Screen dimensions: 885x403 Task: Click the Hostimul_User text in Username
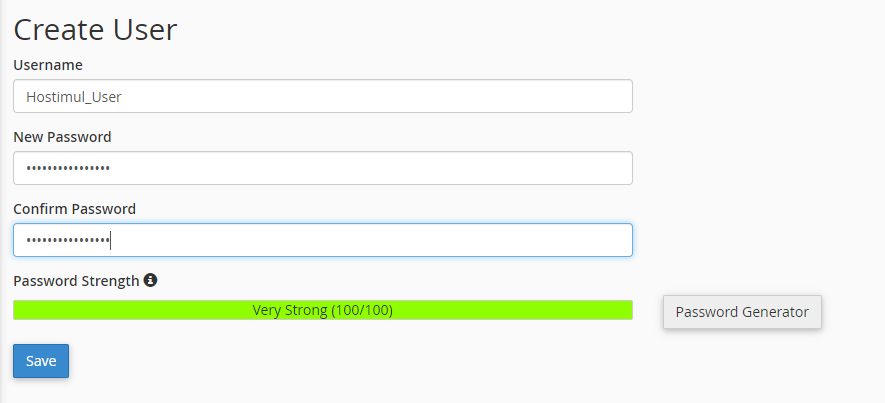pyautogui.click(x=74, y=97)
